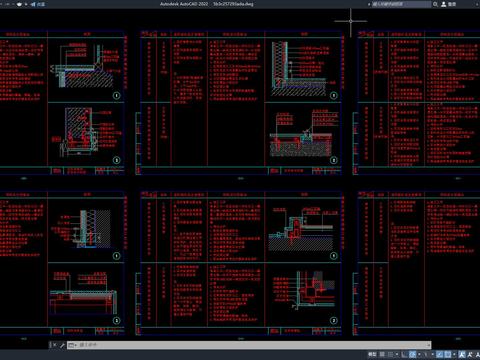Image resolution: width=480 pixels, height=360 pixels.
Task: Open command line customize wrench icon
Action: [62, 345]
